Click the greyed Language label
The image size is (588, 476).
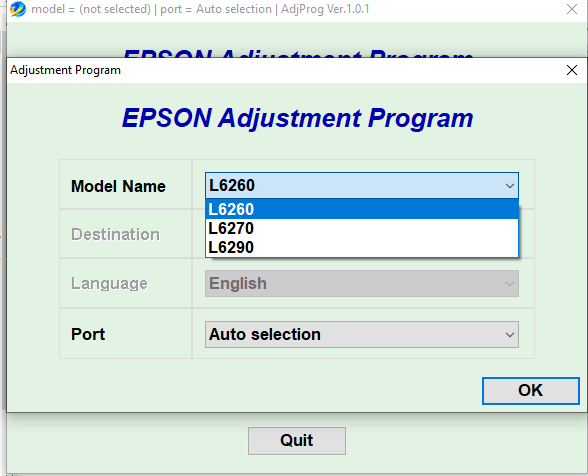[110, 284]
